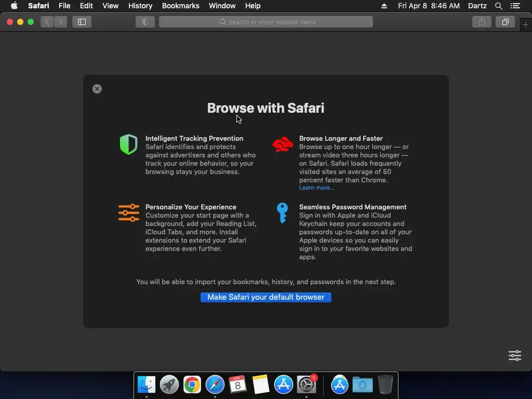532x399 pixels.
Task: Open the Help menu
Action: tap(253, 6)
